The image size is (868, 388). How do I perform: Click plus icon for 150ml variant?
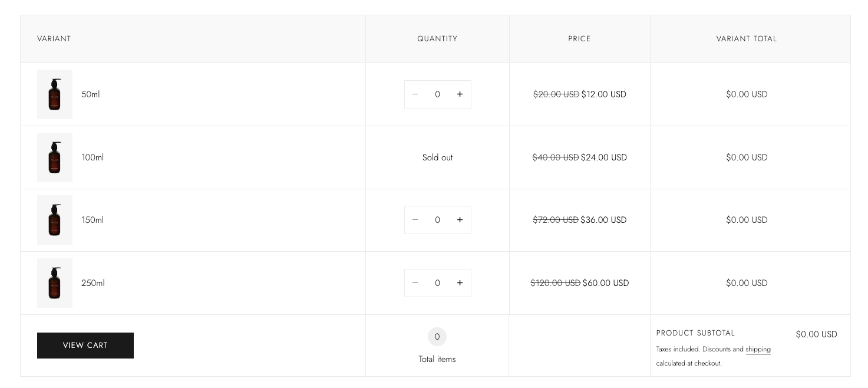(x=460, y=220)
